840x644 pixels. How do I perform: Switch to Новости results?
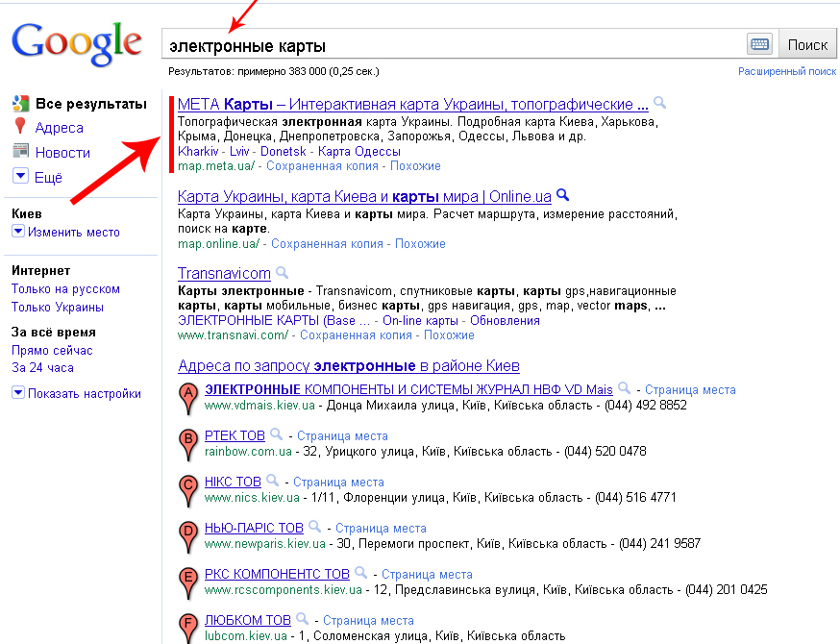tap(62, 153)
